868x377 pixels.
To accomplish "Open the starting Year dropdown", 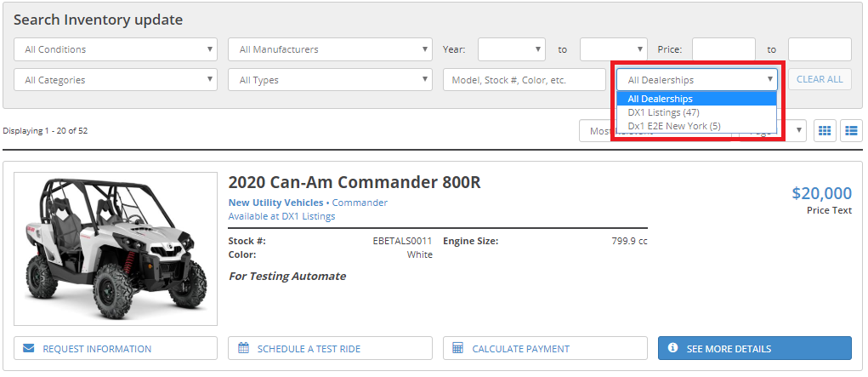I will [512, 49].
